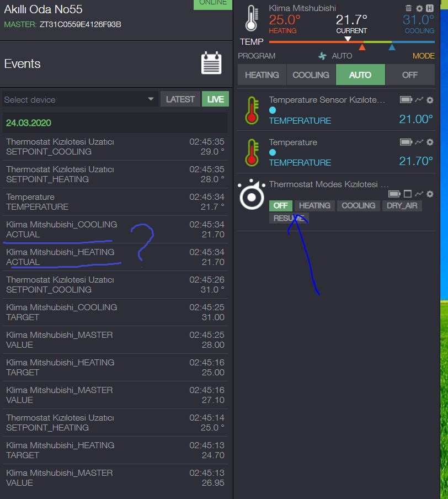This screenshot has height=499, width=448.
Task: Select the green AUTO program mode
Action: (x=360, y=75)
